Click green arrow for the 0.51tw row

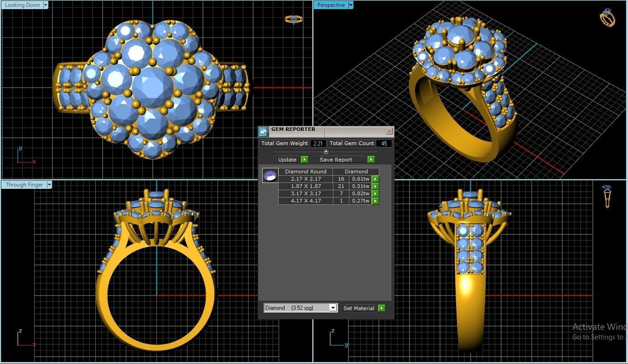click(375, 187)
